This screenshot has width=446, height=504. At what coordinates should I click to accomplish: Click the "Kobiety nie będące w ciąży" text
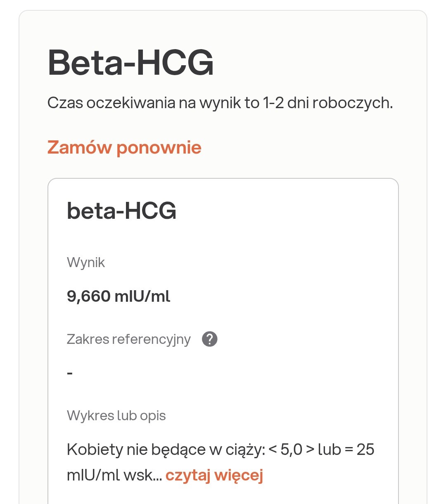166,450
